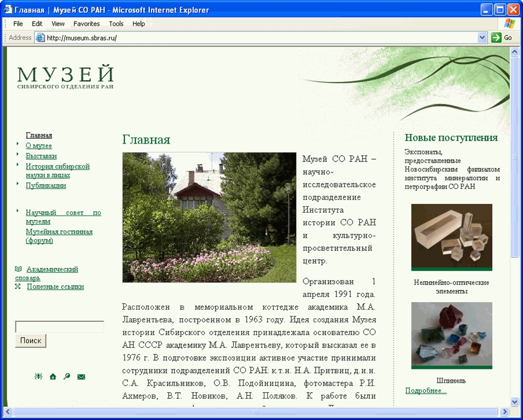Image resolution: width=523 pixels, height=420 pixels.
Task: Click the Подробнее... link under Шпинель
Action: tap(426, 390)
